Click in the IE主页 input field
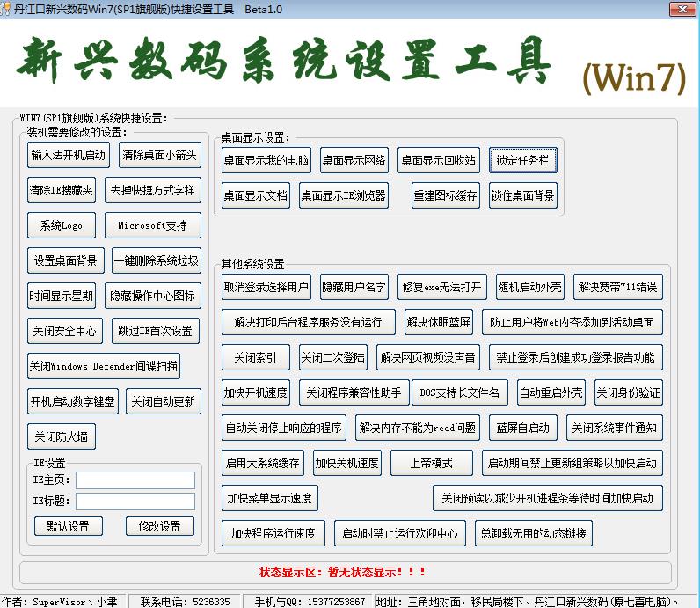 click(x=135, y=480)
